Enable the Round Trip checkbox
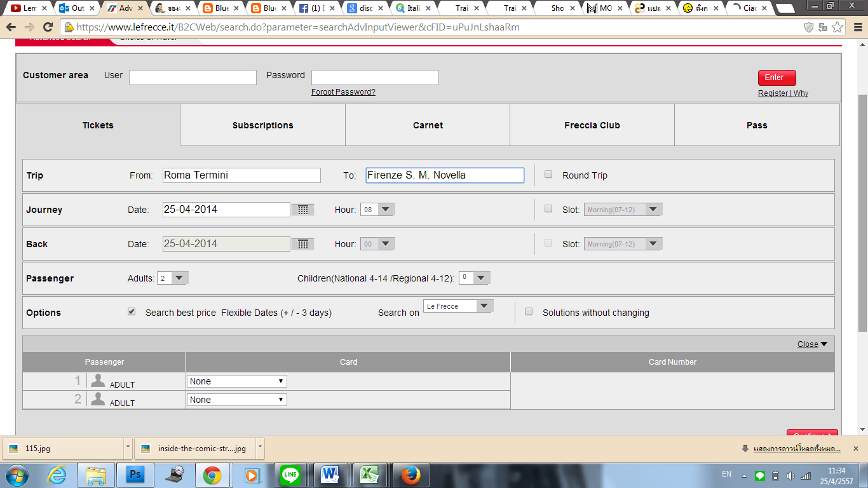The width and height of the screenshot is (868, 488). [548, 175]
